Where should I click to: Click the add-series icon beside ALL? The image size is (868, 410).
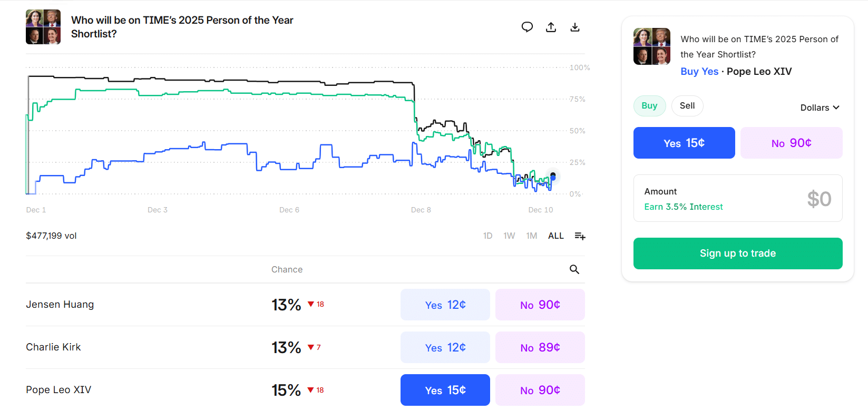coord(580,236)
